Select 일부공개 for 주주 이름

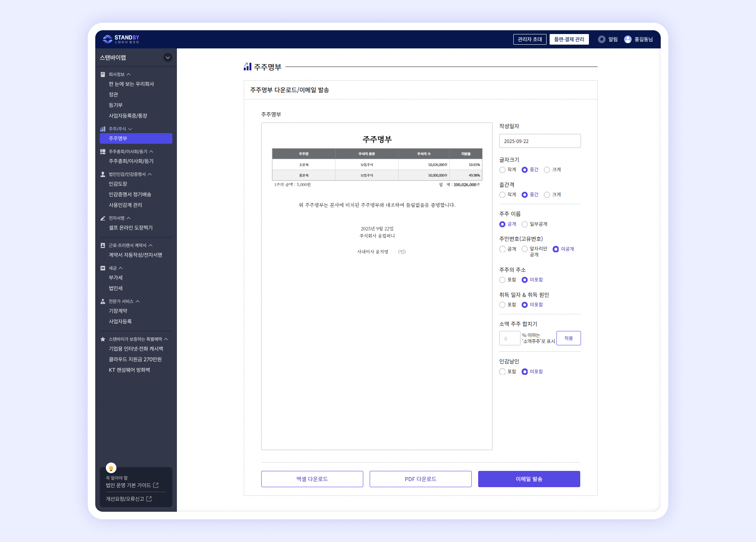click(x=525, y=224)
